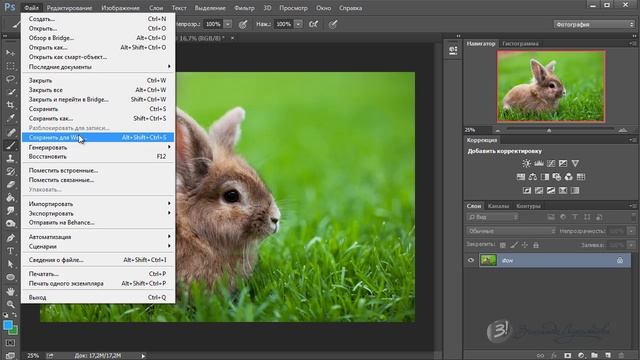
Task: Select the Hand tool
Action: click(x=10, y=291)
